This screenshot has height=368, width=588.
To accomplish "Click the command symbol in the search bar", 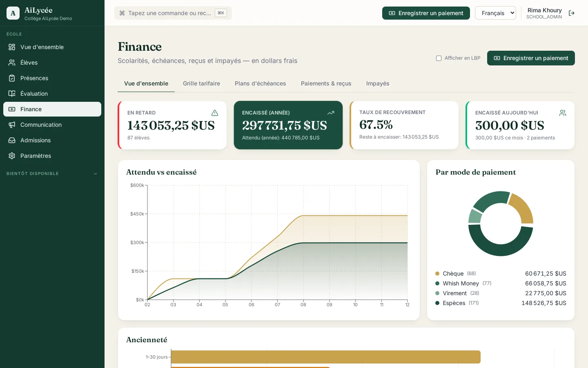I will click(122, 13).
